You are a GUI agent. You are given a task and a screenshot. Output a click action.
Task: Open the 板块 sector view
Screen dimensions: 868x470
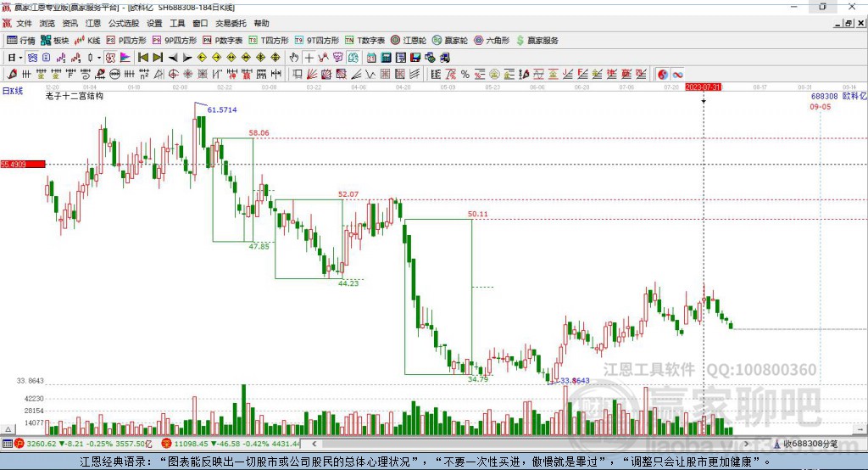55,41
